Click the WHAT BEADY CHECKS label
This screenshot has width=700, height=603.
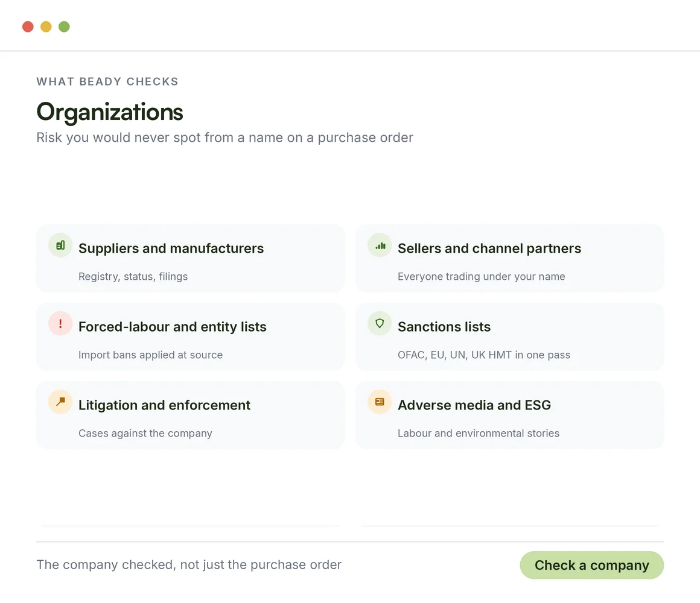[x=107, y=81]
